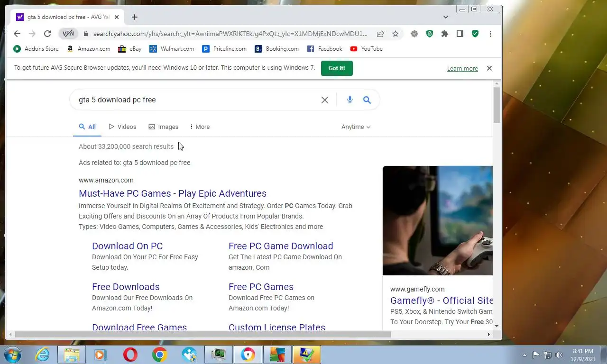The width and height of the screenshot is (607, 364).
Task: Start voice search with microphone icon
Action: pos(350,100)
